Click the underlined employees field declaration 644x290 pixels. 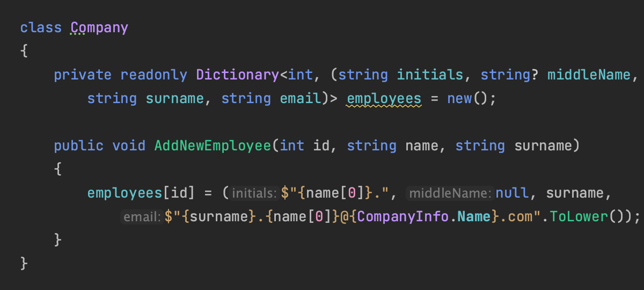click(384, 98)
